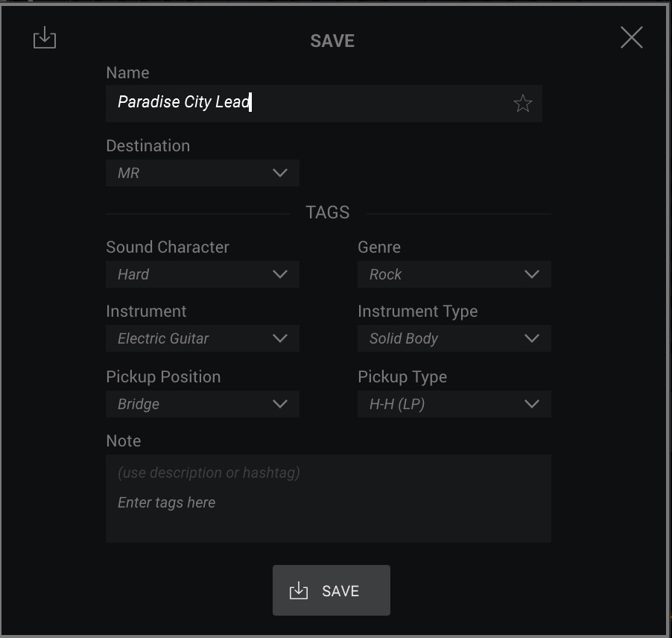Click the chevron in Destination dropdown
672x638 pixels.
[280, 173]
